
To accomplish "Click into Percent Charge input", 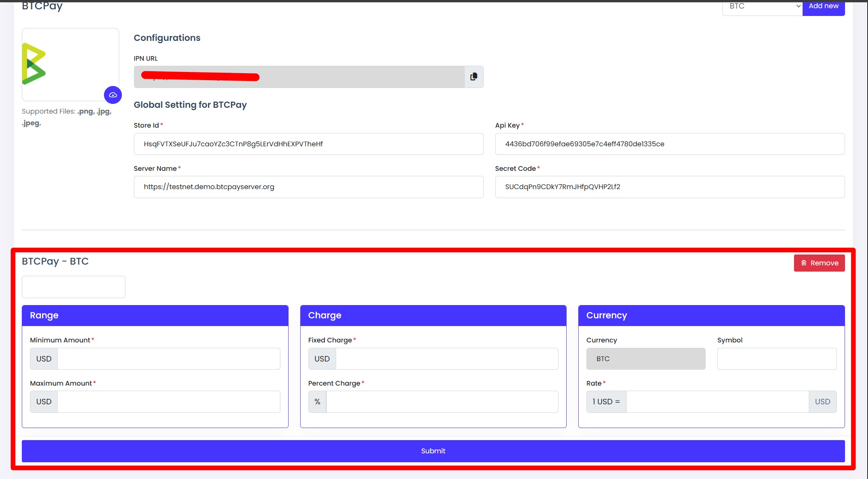I will (442, 402).
